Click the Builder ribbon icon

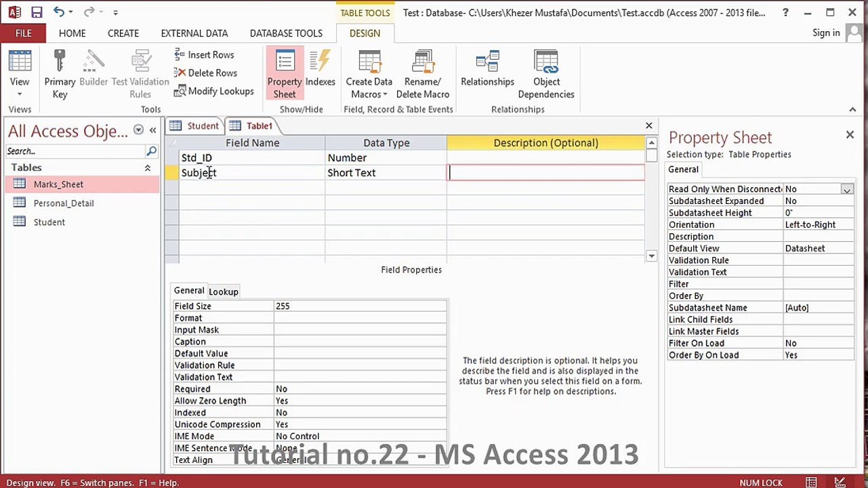pos(94,70)
